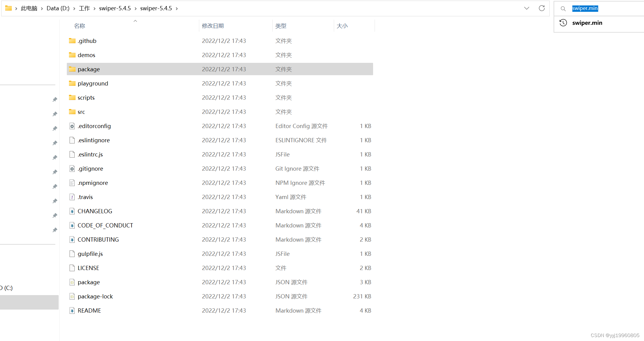Click the 类型 column header
The image size is (644, 341).
click(x=281, y=26)
